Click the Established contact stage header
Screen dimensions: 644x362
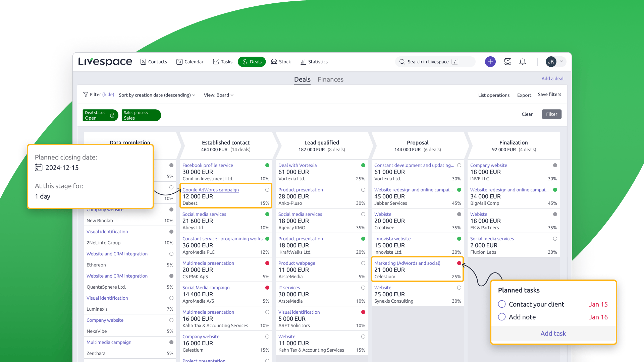226,146
